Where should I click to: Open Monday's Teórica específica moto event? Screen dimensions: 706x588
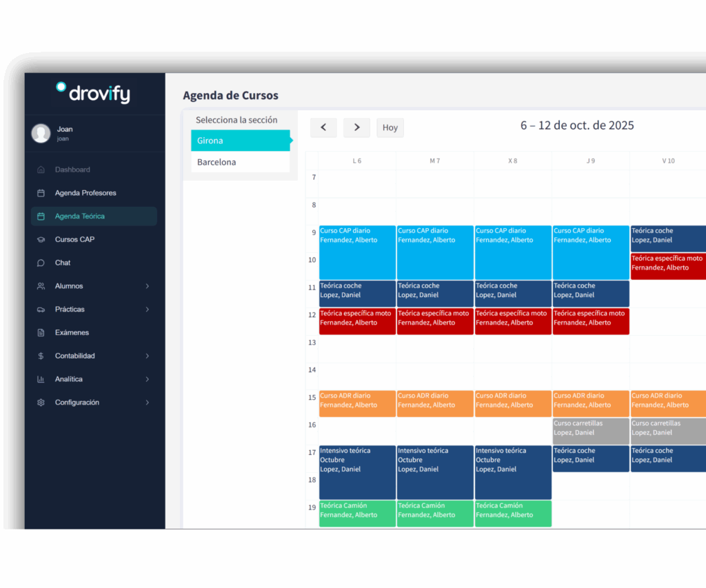tap(358, 321)
